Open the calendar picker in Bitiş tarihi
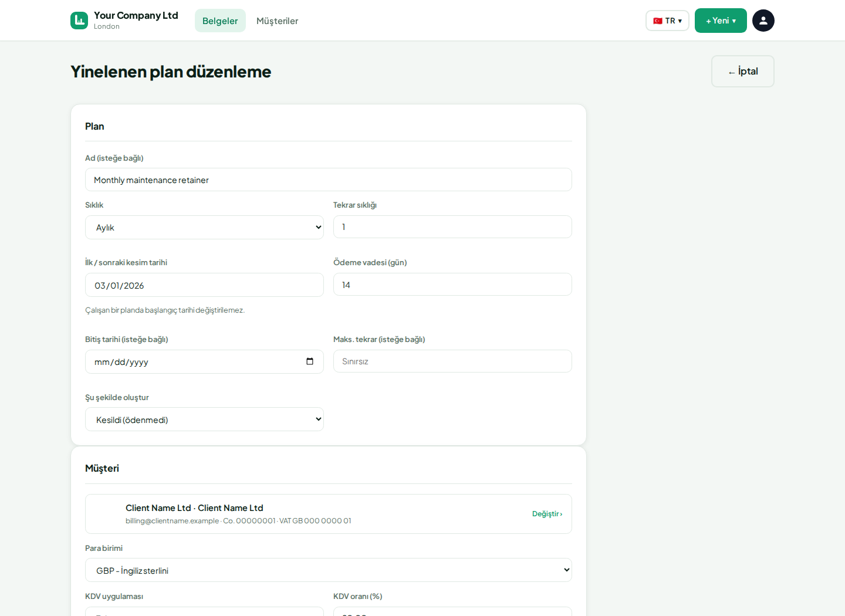This screenshot has height=616, width=845. tap(310, 361)
